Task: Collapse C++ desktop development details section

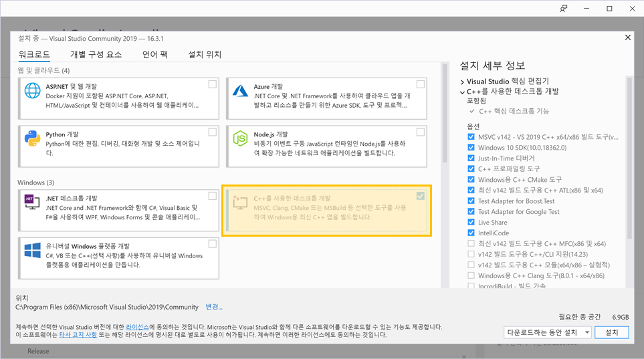Action: [463, 92]
